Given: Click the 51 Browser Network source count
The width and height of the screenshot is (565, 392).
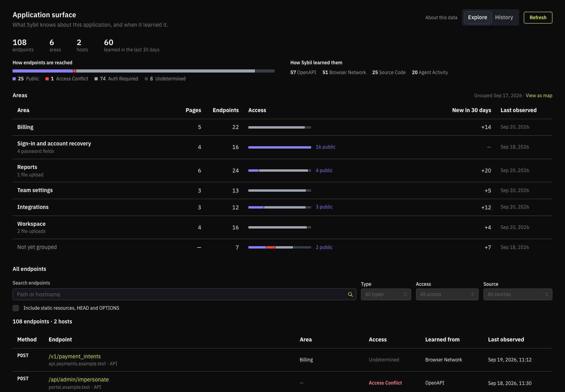Looking at the screenshot, I should point(344,73).
